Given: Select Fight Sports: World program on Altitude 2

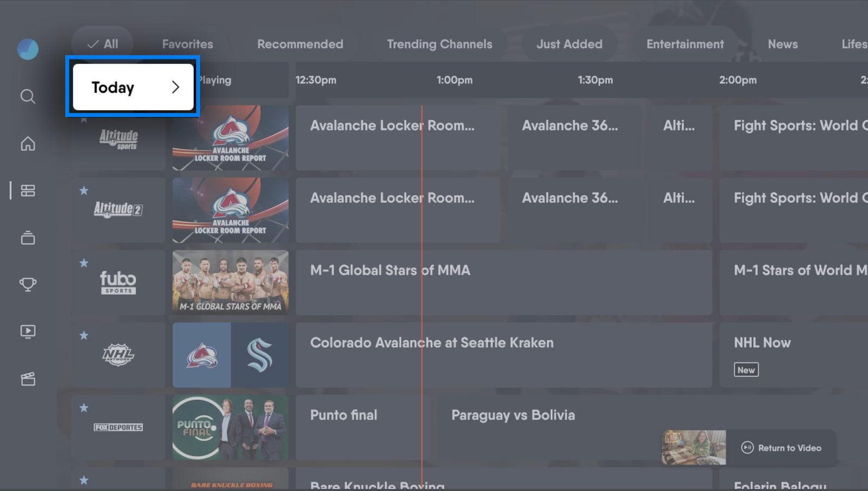Looking at the screenshot, I should 794,211.
